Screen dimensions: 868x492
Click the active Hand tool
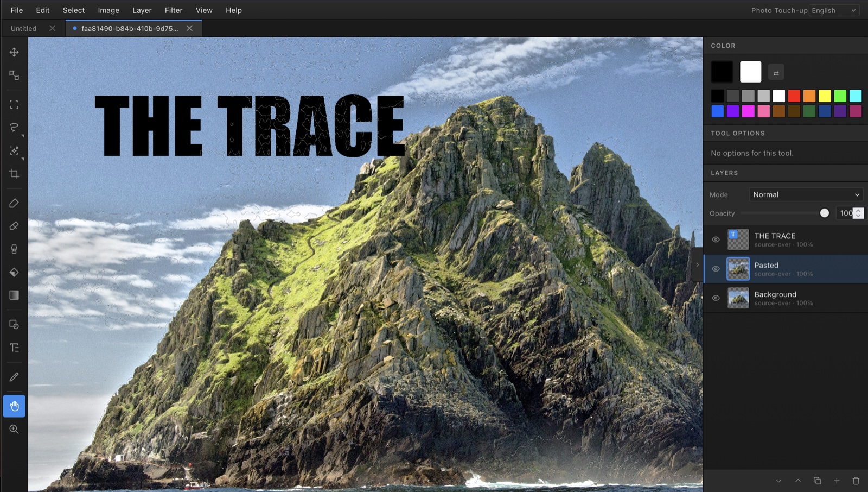(x=14, y=406)
